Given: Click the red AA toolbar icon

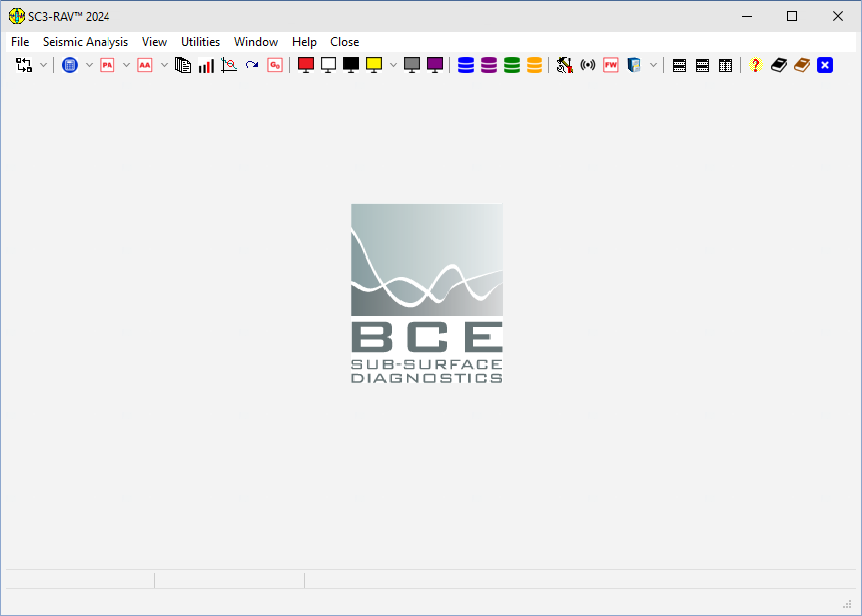Looking at the screenshot, I should (145, 65).
